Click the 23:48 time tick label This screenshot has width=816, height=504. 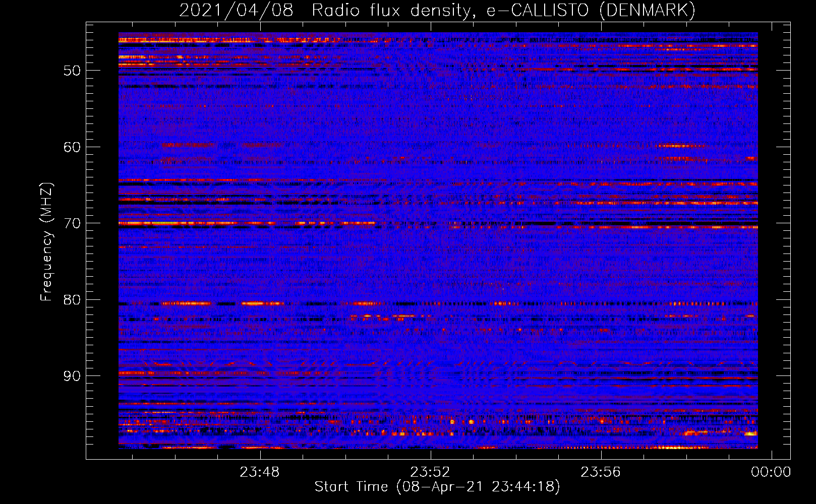click(x=260, y=472)
